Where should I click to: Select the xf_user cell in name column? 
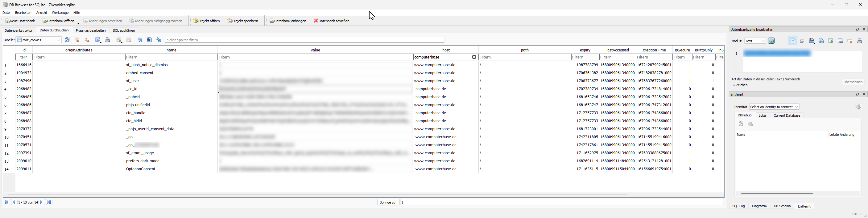click(x=171, y=81)
